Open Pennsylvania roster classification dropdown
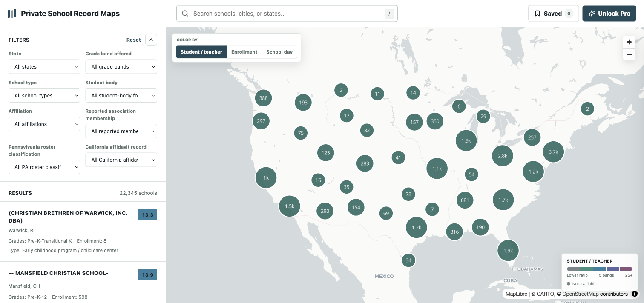This screenshot has width=644, height=303. [x=44, y=167]
